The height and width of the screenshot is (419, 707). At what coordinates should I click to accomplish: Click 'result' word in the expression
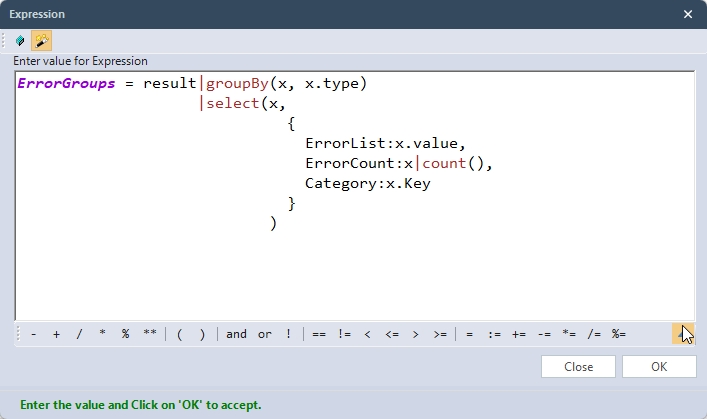(x=170, y=83)
